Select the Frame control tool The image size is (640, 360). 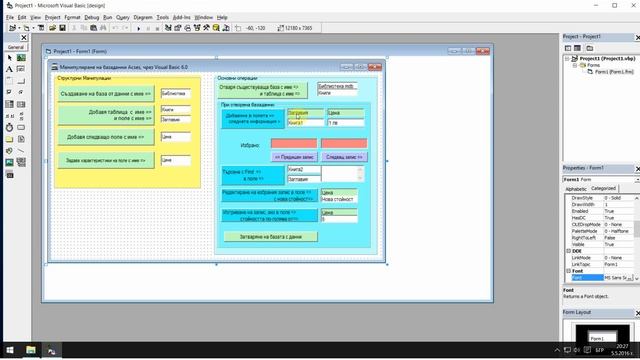(9, 81)
